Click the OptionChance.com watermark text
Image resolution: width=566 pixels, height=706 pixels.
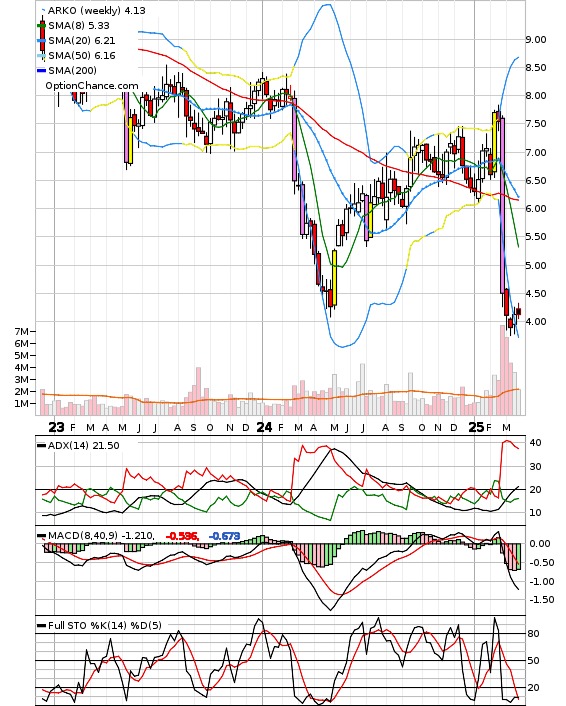pyautogui.click(x=92, y=86)
